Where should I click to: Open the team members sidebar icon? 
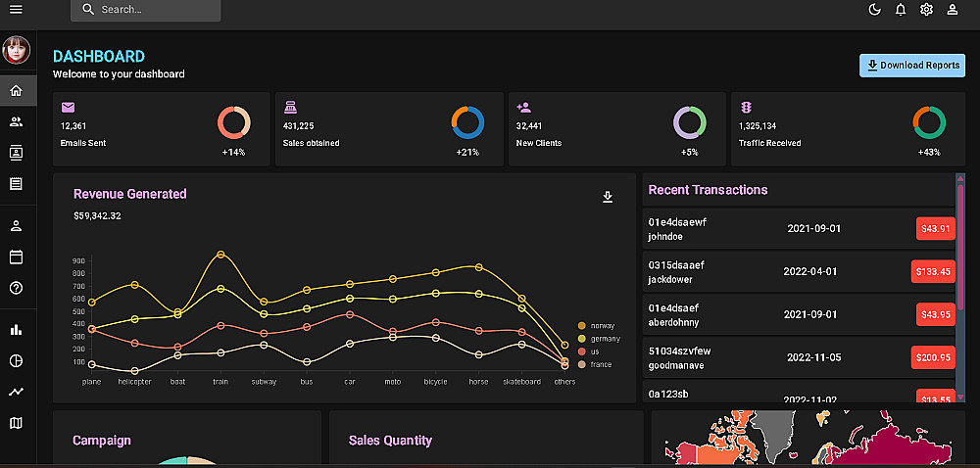tap(17, 122)
